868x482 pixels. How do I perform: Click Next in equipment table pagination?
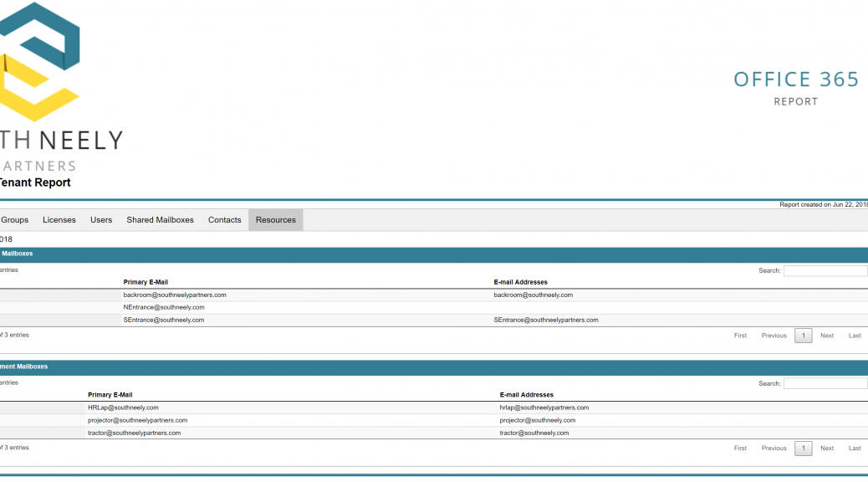(x=827, y=449)
